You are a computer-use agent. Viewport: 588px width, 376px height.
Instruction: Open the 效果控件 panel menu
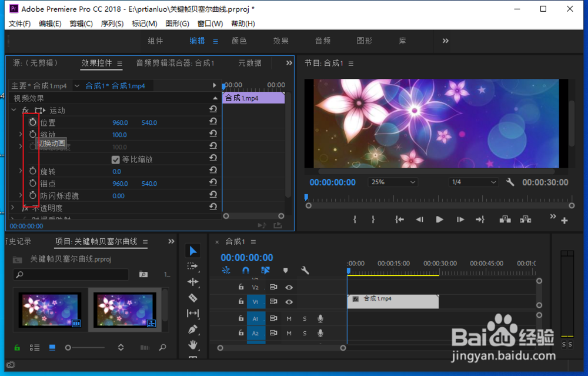(119, 64)
